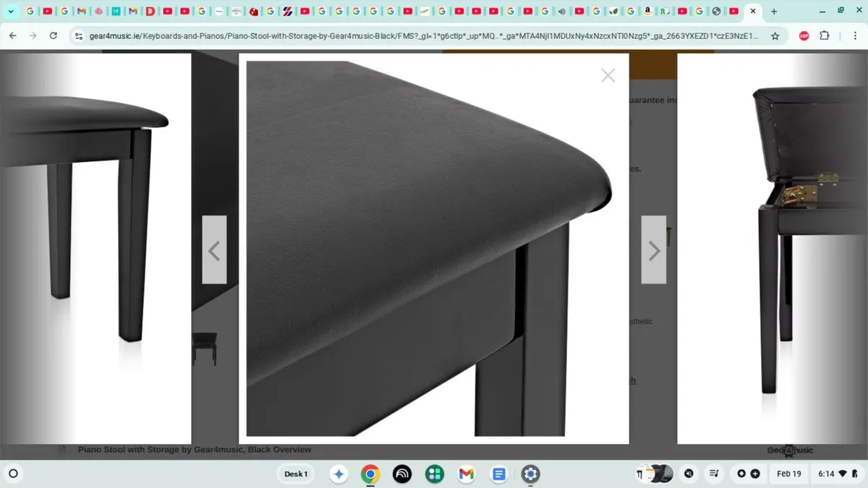This screenshot has width=868, height=488.
Task: Click the media controls music icon in tray
Action: tap(715, 474)
